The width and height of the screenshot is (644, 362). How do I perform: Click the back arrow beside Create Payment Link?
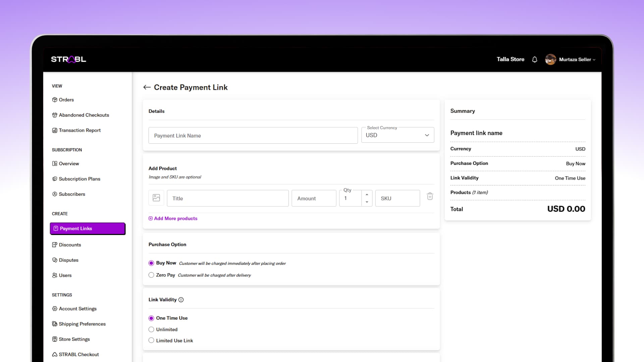[147, 87]
